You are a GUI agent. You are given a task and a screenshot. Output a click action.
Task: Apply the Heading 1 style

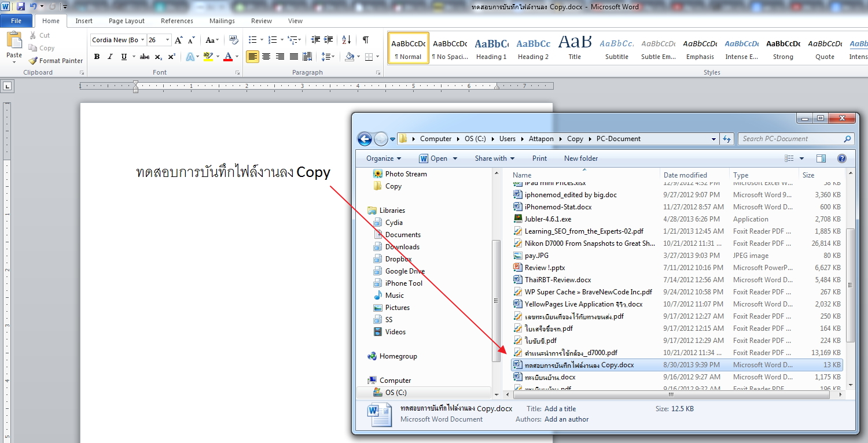tap(491, 48)
